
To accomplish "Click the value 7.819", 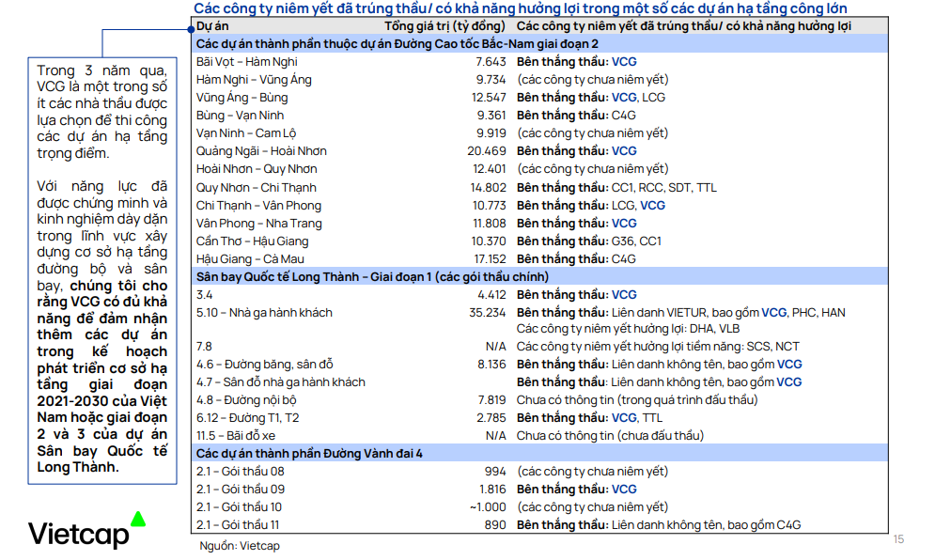I will pyautogui.click(x=492, y=401).
